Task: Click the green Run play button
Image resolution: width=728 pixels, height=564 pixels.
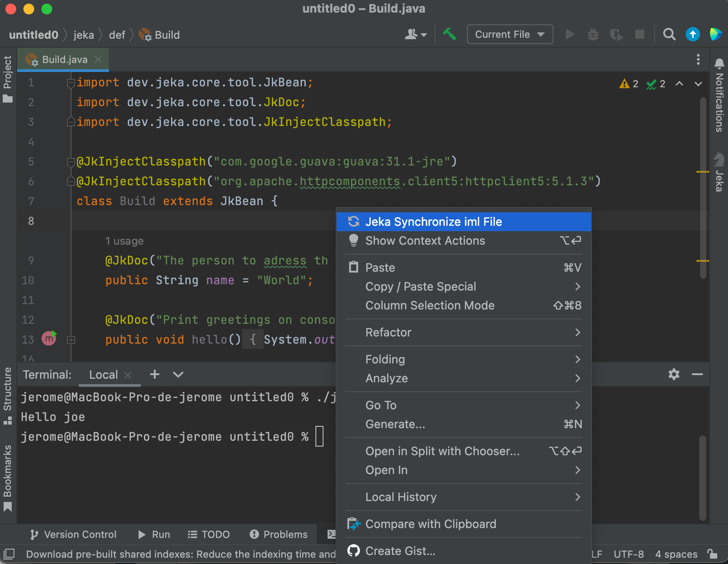Action: [x=570, y=34]
